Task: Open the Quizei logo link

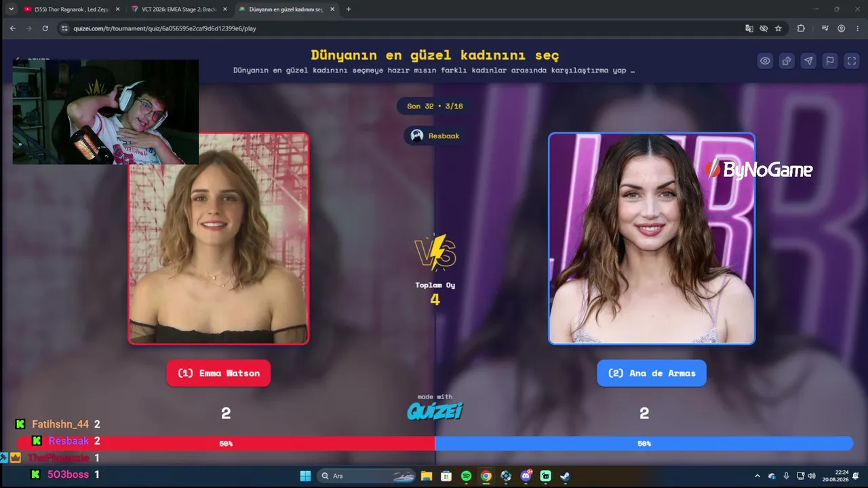Action: click(x=435, y=411)
